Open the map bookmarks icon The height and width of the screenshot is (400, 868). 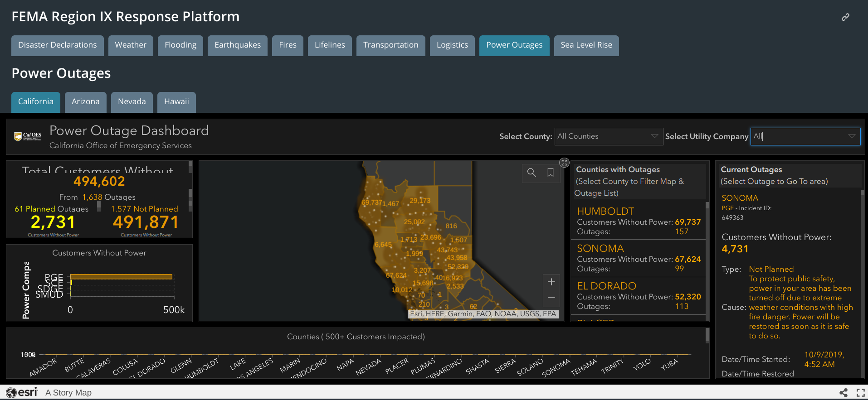pyautogui.click(x=551, y=173)
